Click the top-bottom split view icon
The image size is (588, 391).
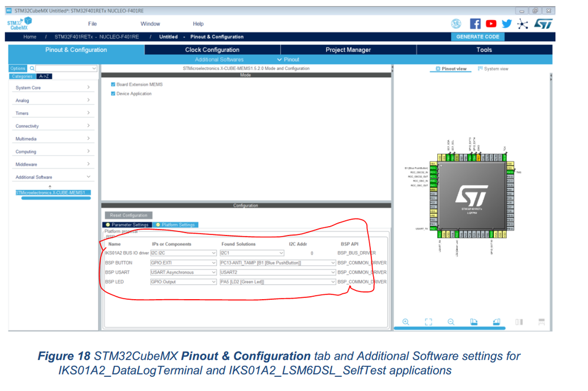pyautogui.click(x=542, y=322)
